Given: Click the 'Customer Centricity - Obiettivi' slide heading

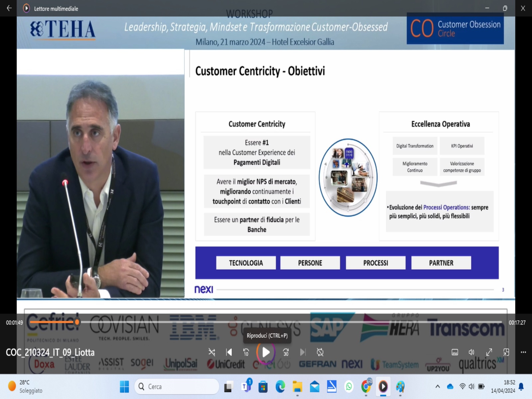Looking at the screenshot, I should pos(260,71).
